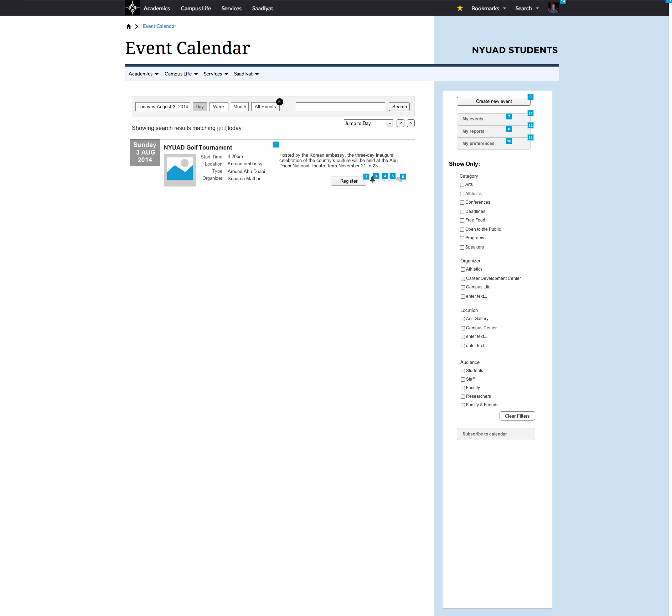This screenshot has width=672, height=616.
Task: Expand Saadiyat submenu in light blue bar
Action: (x=246, y=74)
